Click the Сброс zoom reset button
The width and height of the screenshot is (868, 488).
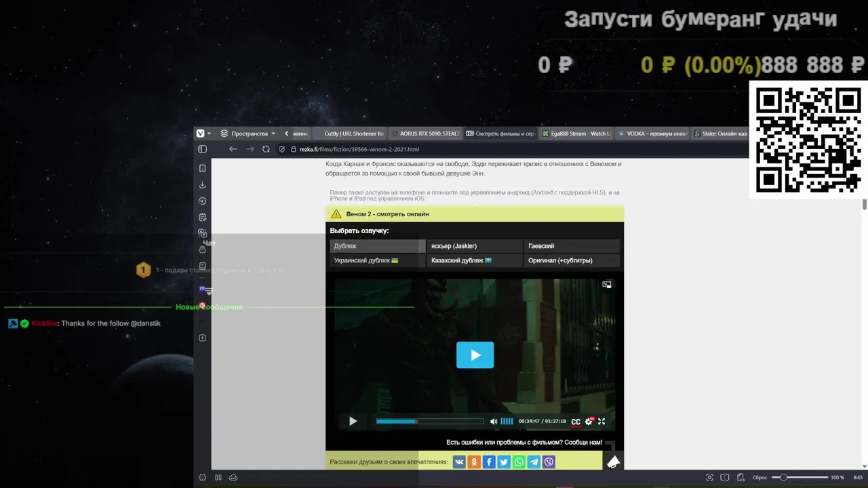click(x=759, y=477)
